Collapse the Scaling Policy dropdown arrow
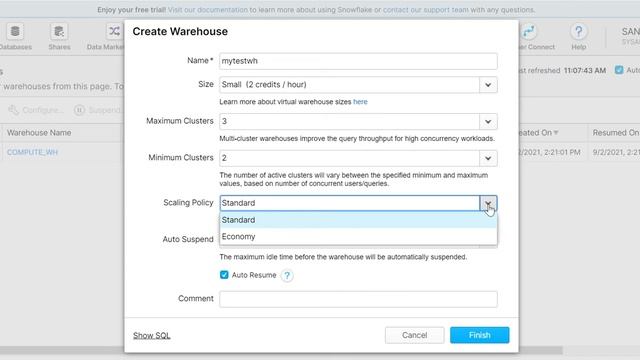Viewport: 640px width, 360px height. click(488, 203)
